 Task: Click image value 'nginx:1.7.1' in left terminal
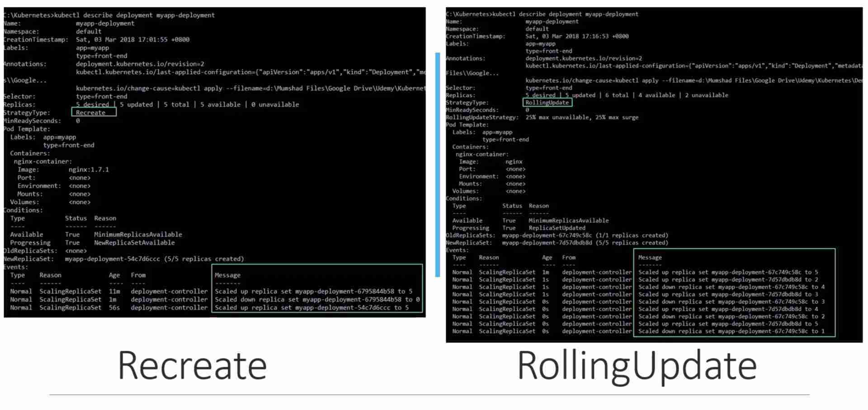click(x=89, y=170)
